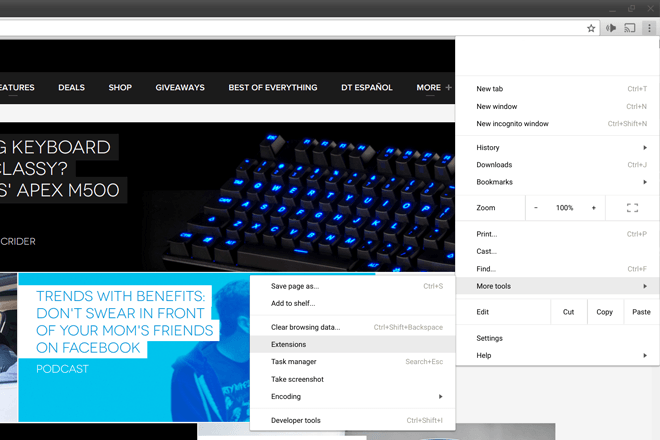Expand the History submenu arrow

[x=645, y=147]
